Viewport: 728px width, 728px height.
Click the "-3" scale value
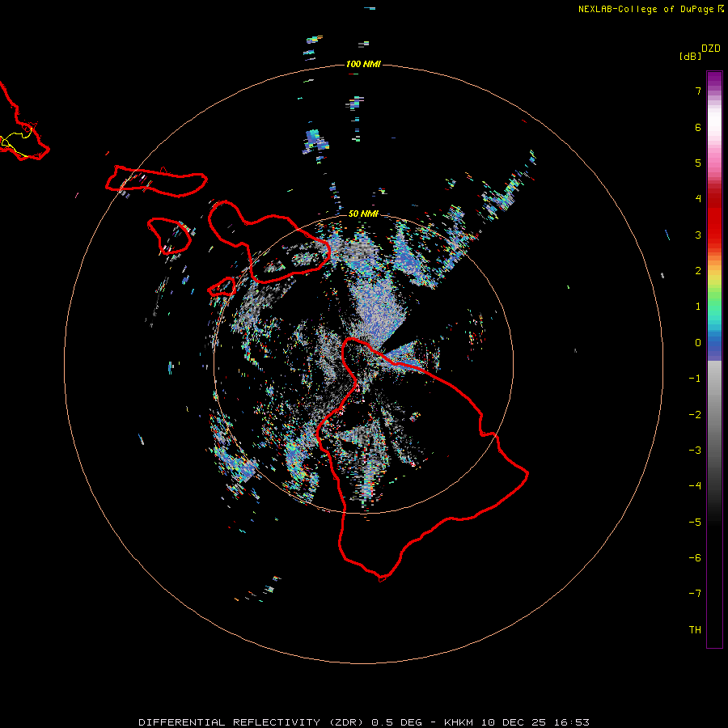pos(695,451)
